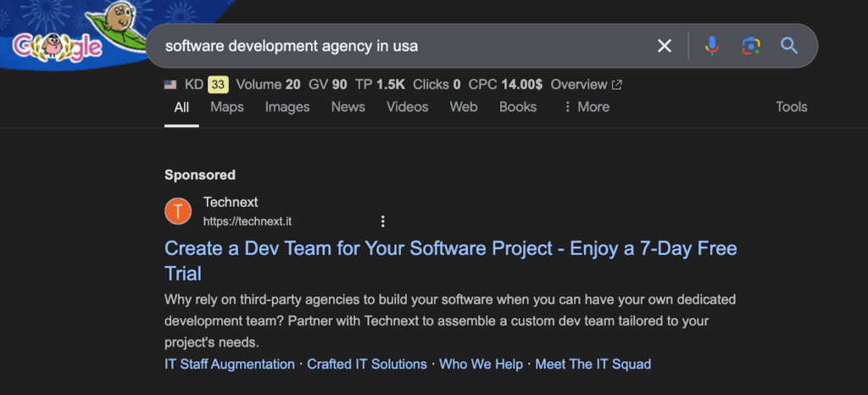Click the Volume 20 metric
The width and height of the screenshot is (868, 395).
pyautogui.click(x=269, y=85)
